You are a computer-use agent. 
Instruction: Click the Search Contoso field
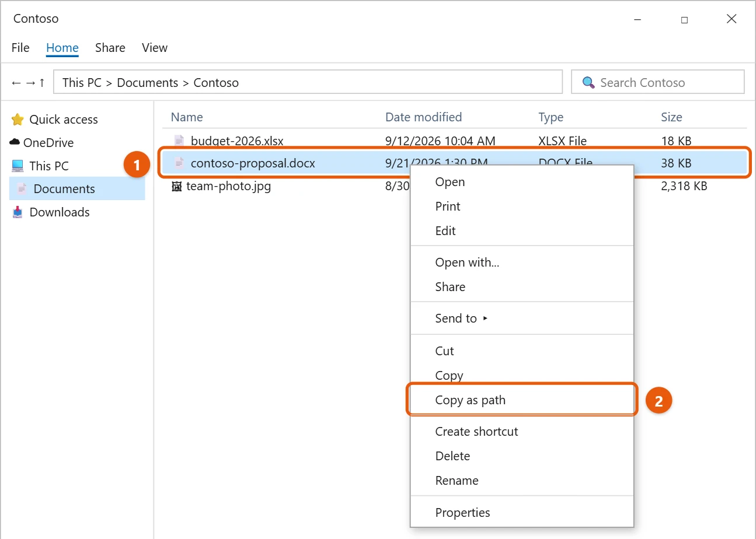point(658,82)
